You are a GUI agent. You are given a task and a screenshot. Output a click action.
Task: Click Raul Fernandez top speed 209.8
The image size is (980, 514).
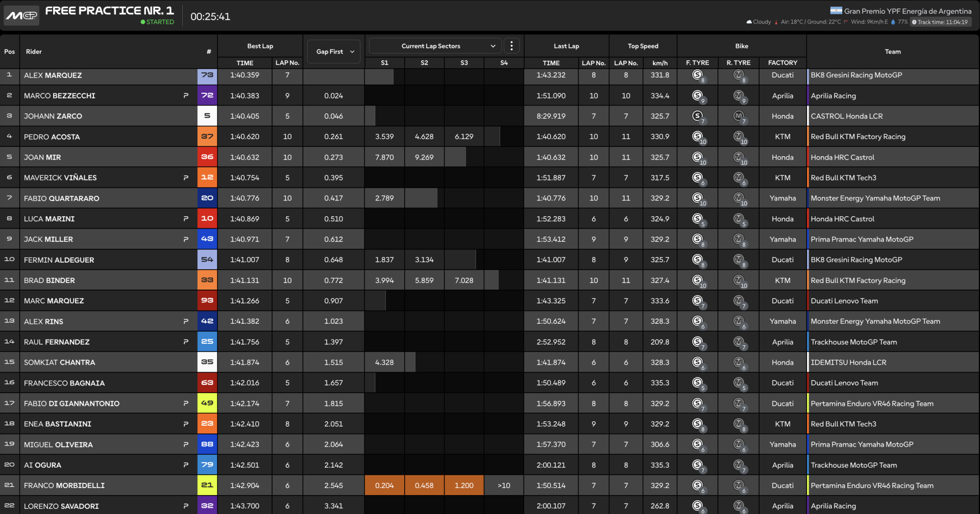(x=660, y=342)
